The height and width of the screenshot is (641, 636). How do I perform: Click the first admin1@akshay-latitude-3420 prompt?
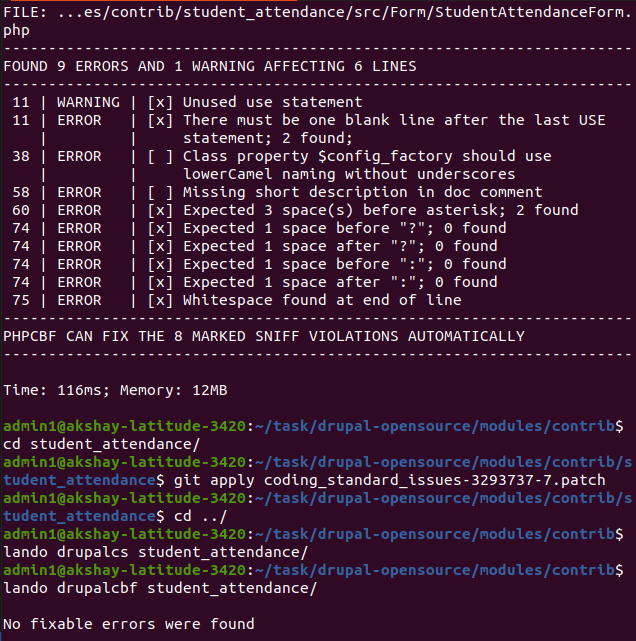pos(124,426)
